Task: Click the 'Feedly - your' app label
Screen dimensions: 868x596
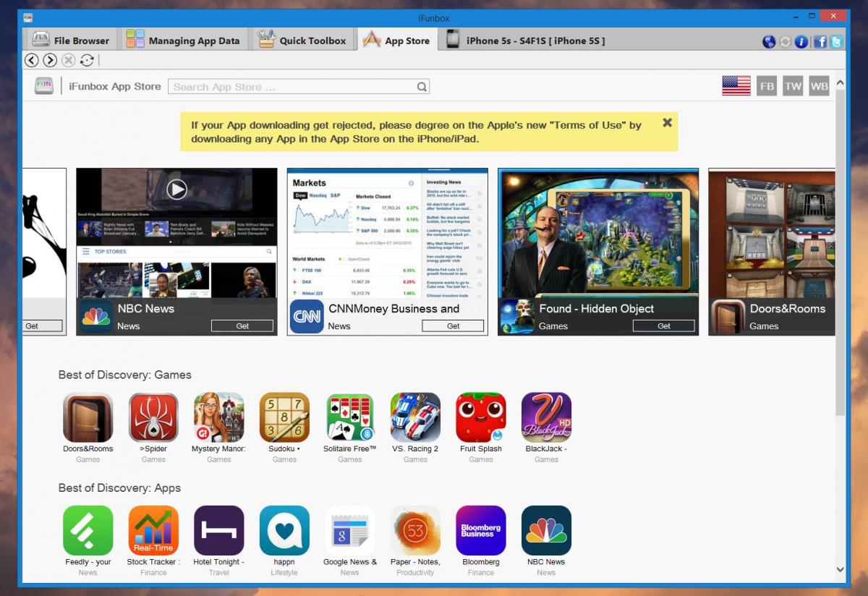Action: tap(88, 562)
